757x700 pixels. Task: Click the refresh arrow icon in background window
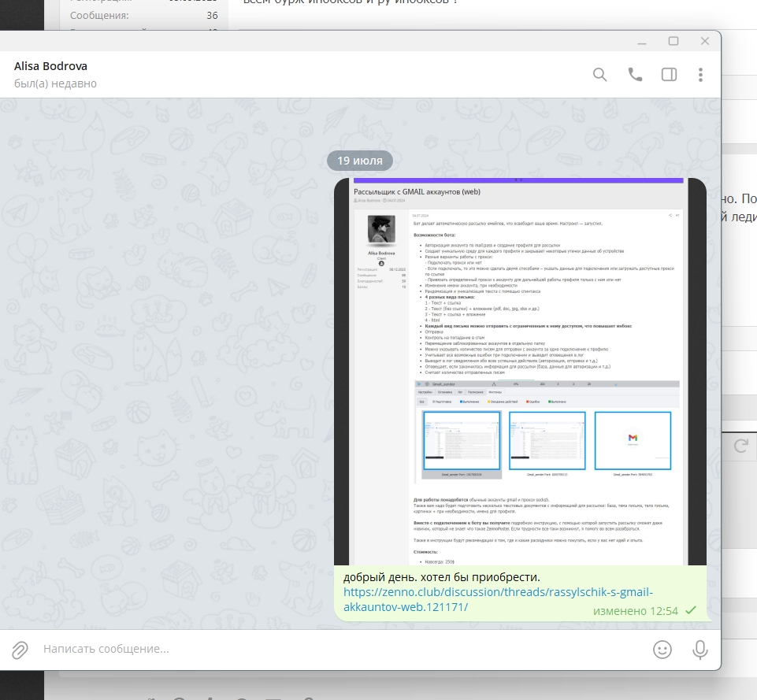[740, 446]
